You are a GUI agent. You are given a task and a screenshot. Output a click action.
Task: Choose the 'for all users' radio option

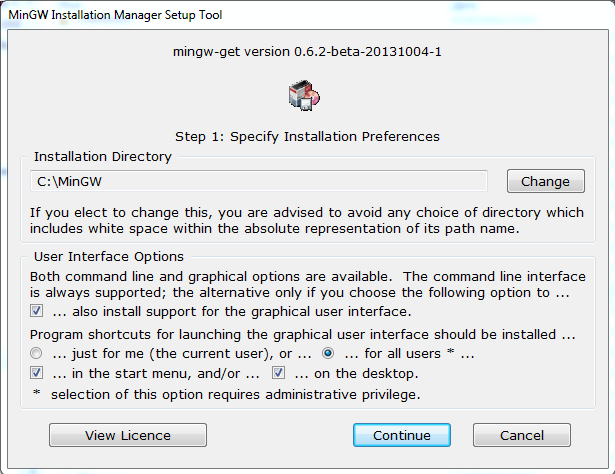[326, 353]
